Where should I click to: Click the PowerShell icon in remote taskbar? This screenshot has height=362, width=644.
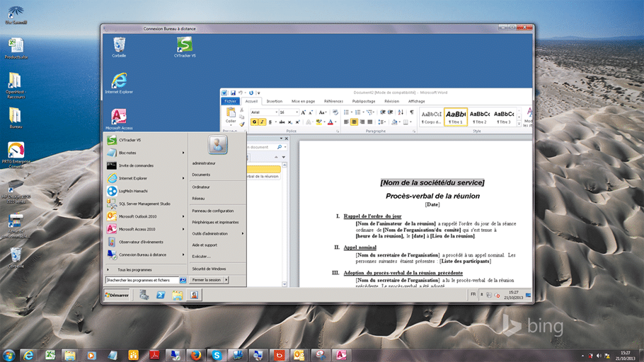(161, 295)
